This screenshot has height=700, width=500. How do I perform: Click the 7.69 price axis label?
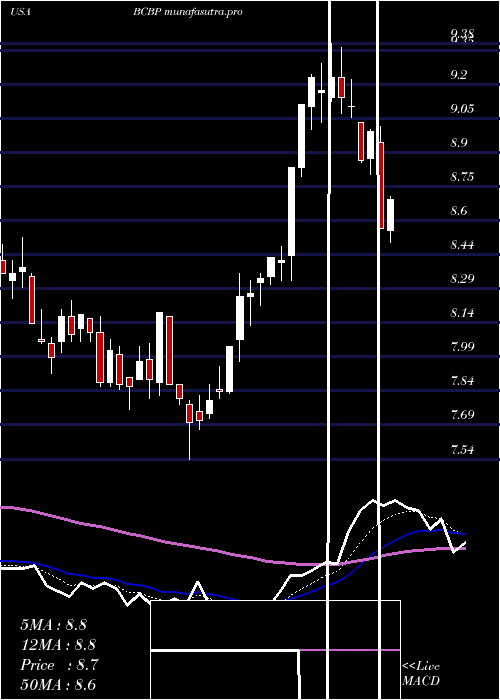pos(462,414)
